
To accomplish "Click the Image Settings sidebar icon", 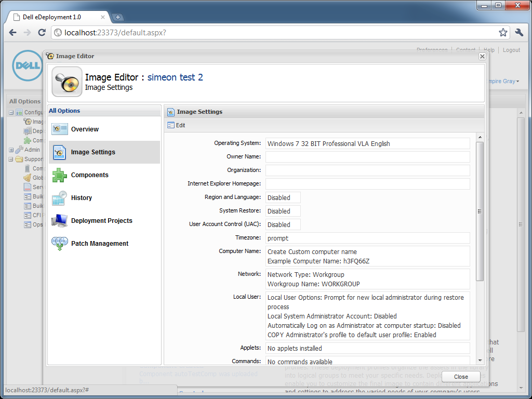I will (x=59, y=152).
